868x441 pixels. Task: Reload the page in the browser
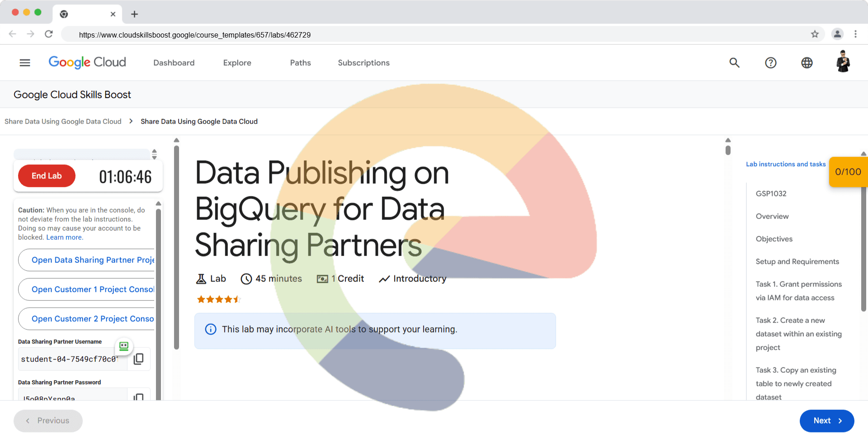tap(49, 34)
